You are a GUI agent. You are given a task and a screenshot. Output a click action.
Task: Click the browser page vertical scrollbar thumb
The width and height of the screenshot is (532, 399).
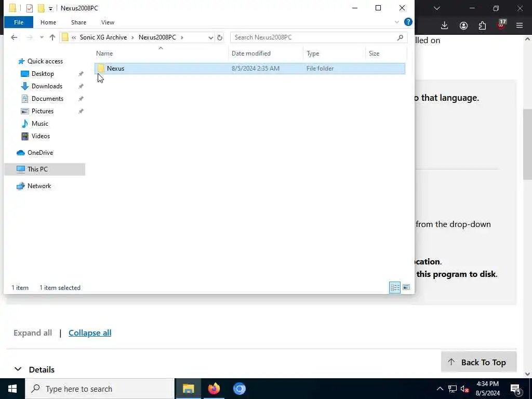coord(527,144)
